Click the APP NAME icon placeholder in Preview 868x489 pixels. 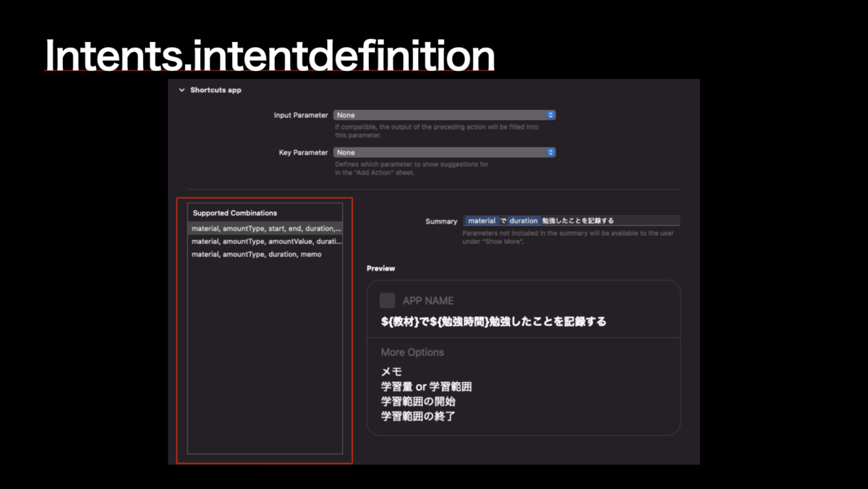pyautogui.click(x=386, y=299)
